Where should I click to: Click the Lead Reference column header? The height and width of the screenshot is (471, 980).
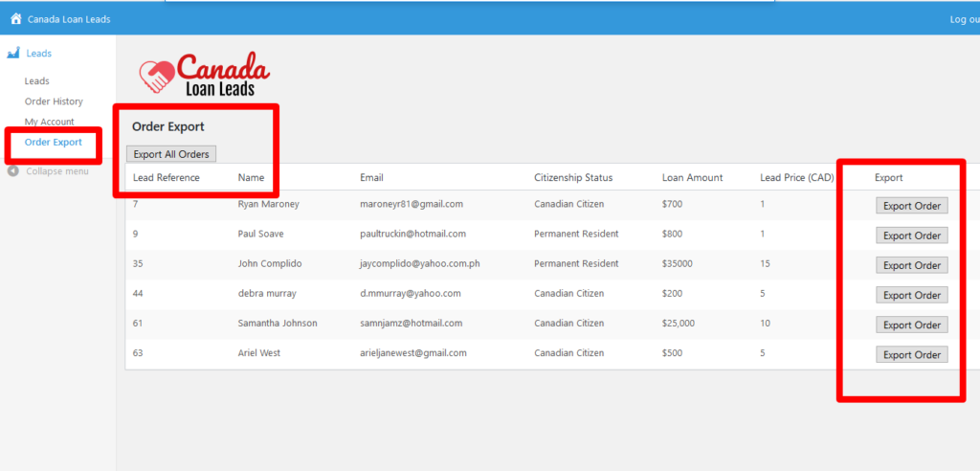(x=167, y=178)
